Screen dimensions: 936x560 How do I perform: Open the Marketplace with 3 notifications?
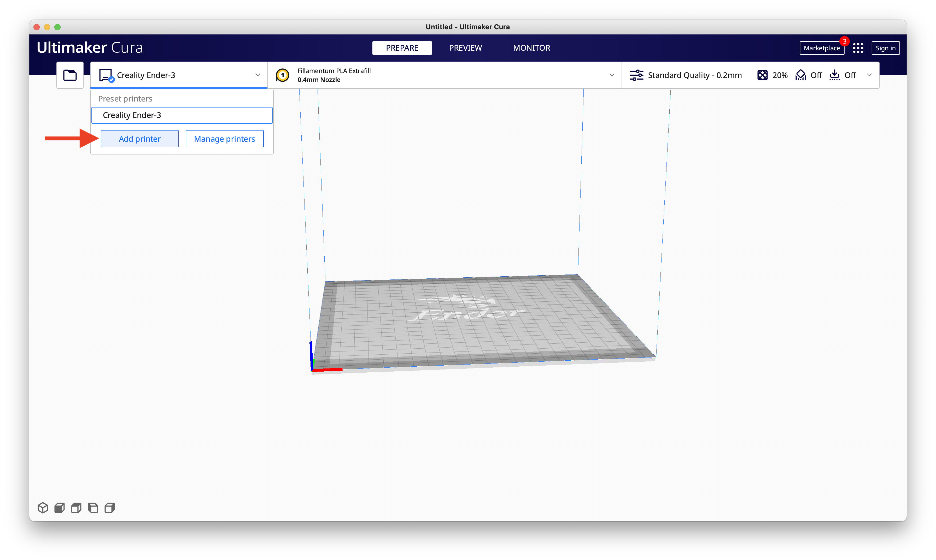[822, 48]
